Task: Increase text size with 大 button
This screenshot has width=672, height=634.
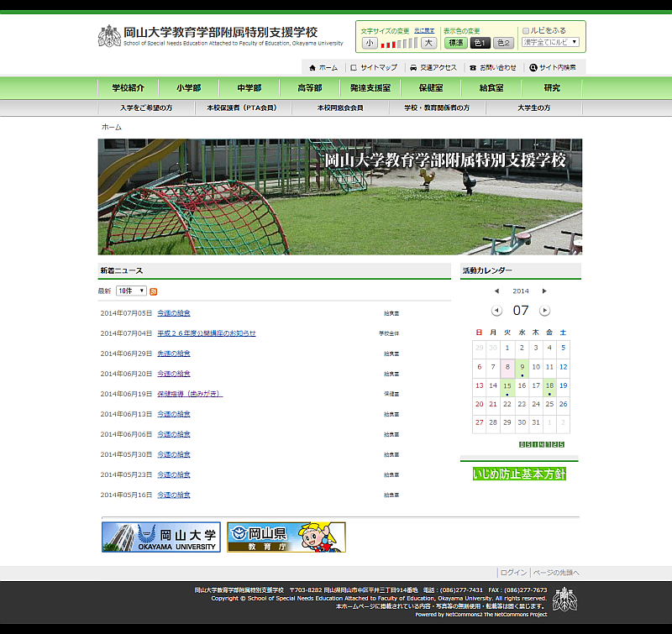Action: (x=428, y=43)
